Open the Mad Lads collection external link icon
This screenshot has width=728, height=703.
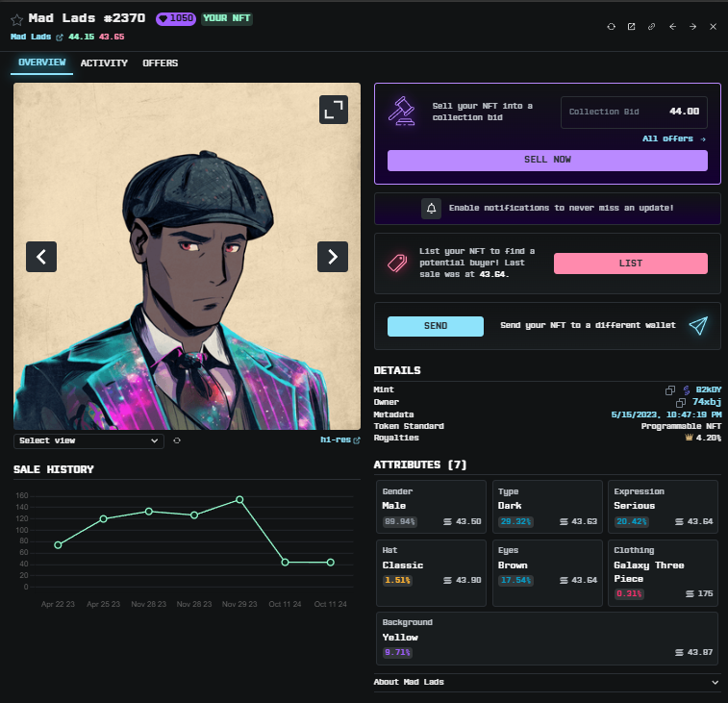point(60,38)
